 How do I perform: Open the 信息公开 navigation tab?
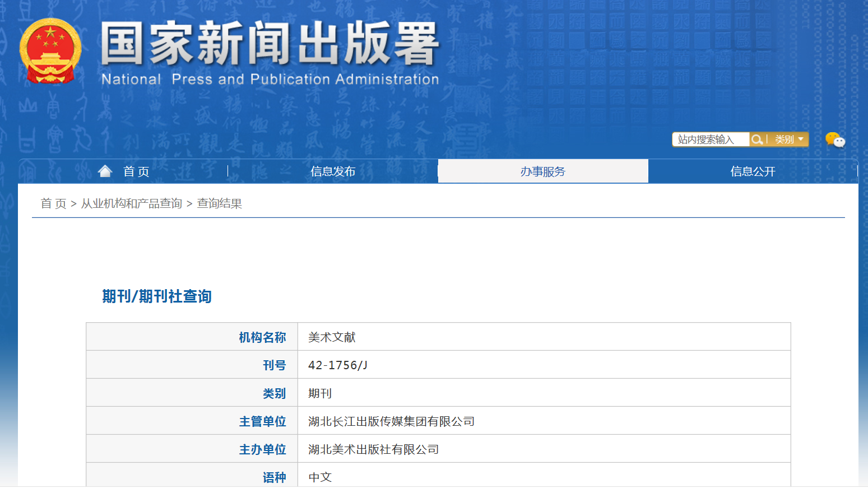pyautogui.click(x=753, y=171)
